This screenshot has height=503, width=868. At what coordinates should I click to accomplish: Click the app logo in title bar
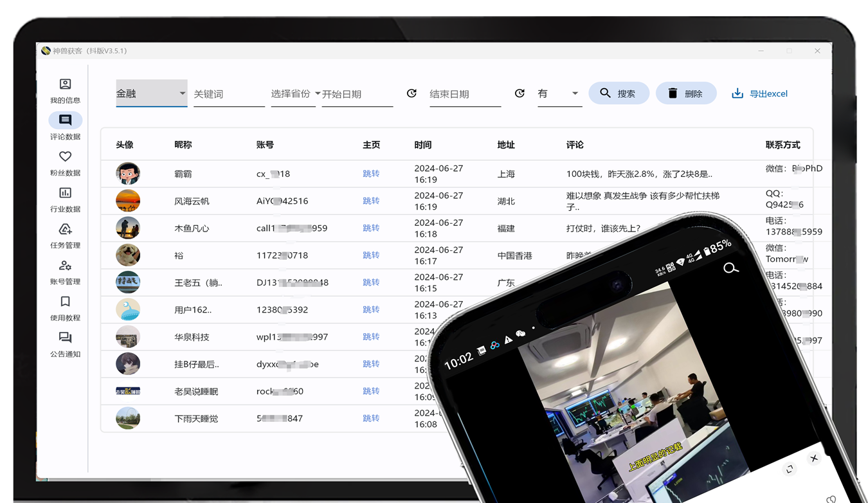tap(46, 51)
